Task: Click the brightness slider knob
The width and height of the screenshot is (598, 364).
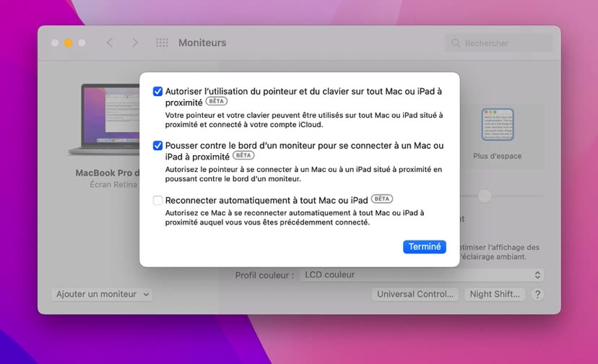Action: (x=485, y=196)
